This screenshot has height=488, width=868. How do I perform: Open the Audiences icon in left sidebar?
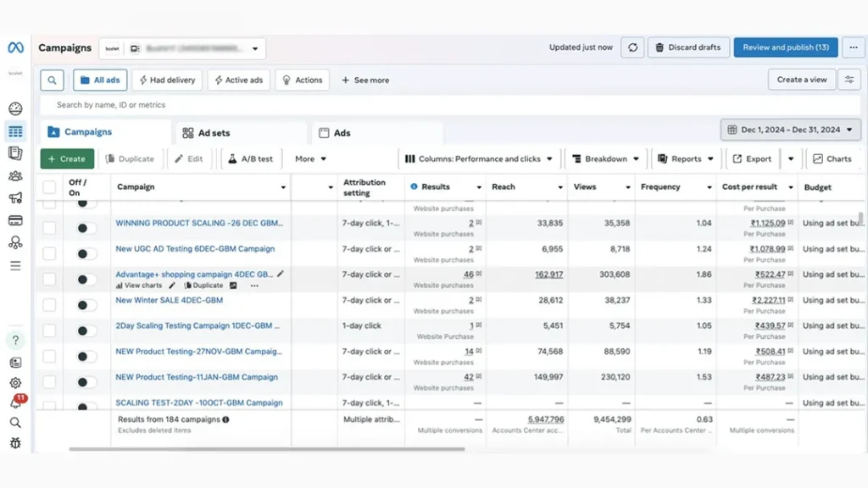(x=15, y=176)
